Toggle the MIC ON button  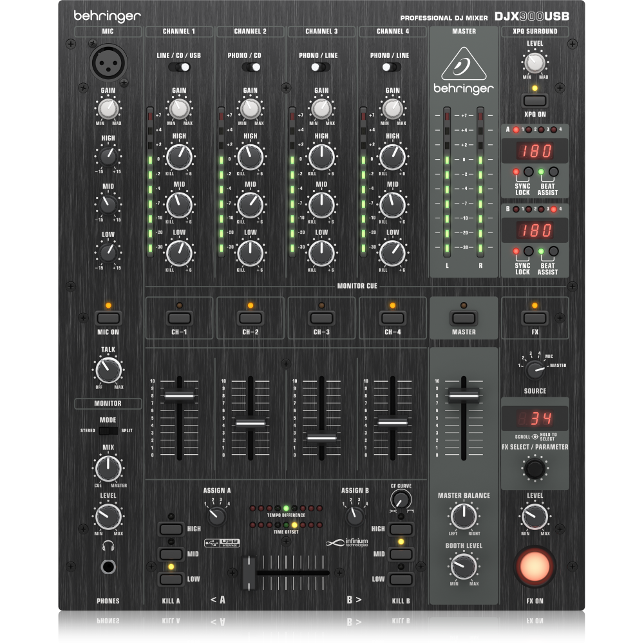coord(108,318)
